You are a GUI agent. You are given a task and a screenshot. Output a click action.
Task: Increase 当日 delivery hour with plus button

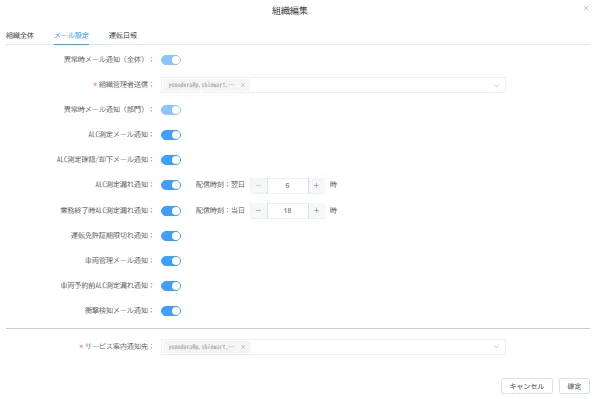[316, 211]
